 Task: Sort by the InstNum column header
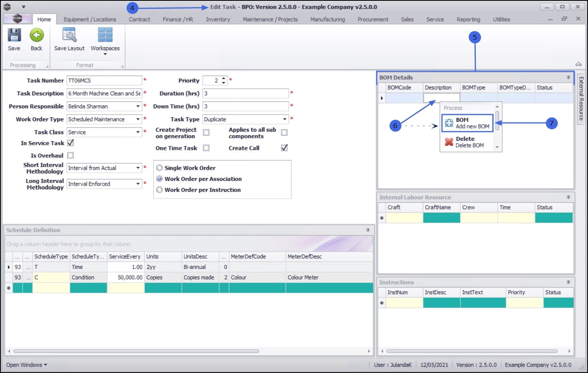point(404,292)
